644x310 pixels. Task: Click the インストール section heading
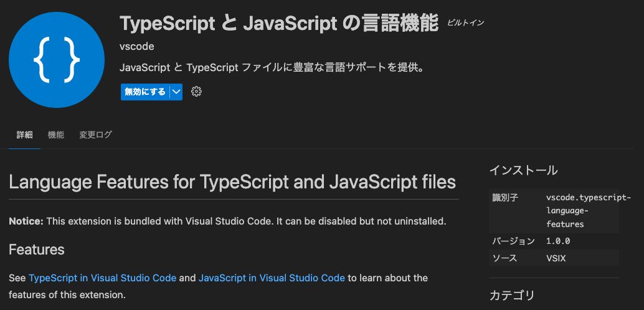pyautogui.click(x=523, y=170)
